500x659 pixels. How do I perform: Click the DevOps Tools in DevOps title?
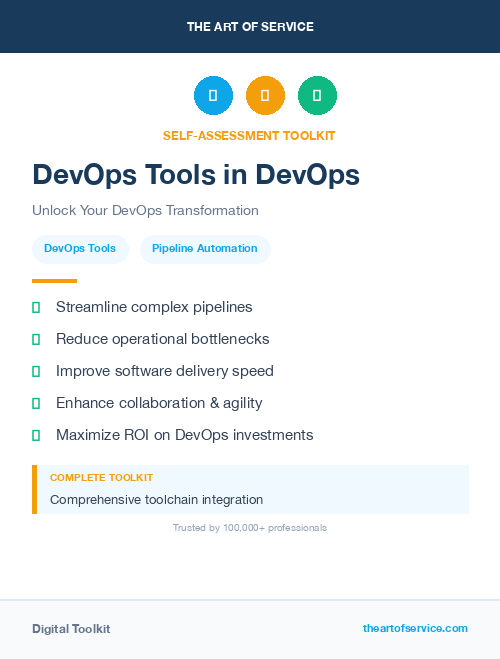coord(196,174)
